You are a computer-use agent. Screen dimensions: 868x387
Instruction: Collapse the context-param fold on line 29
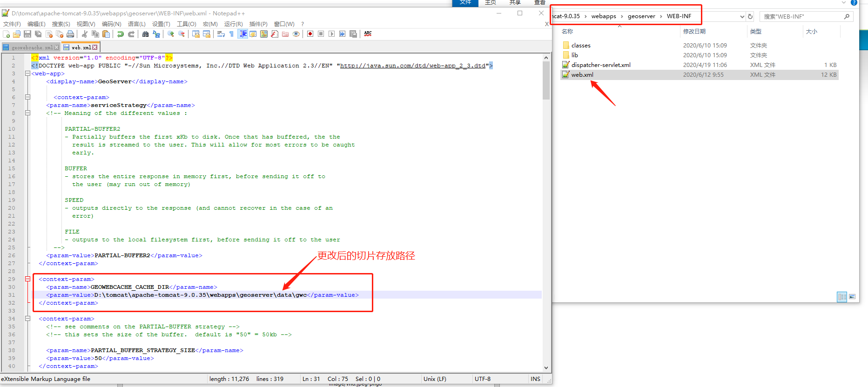[27, 279]
